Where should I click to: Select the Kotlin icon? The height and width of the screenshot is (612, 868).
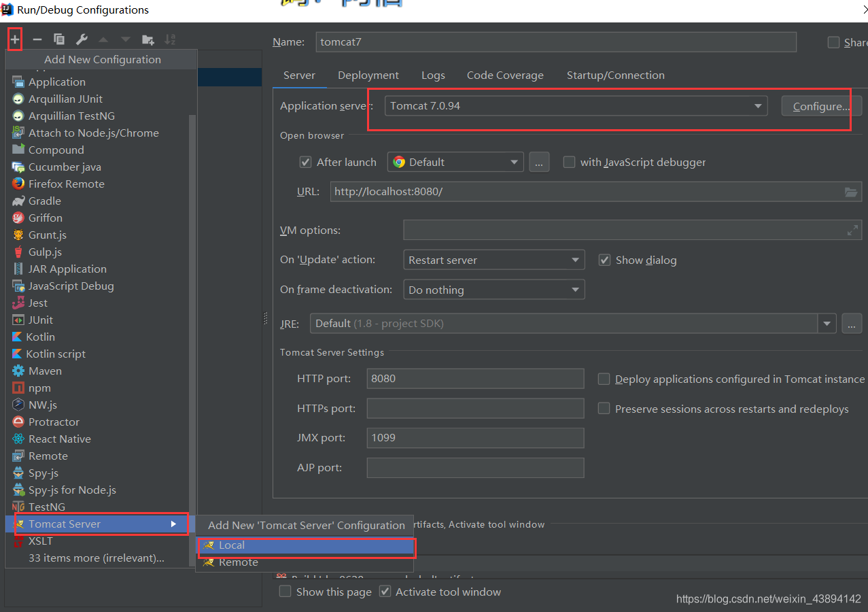(18, 337)
